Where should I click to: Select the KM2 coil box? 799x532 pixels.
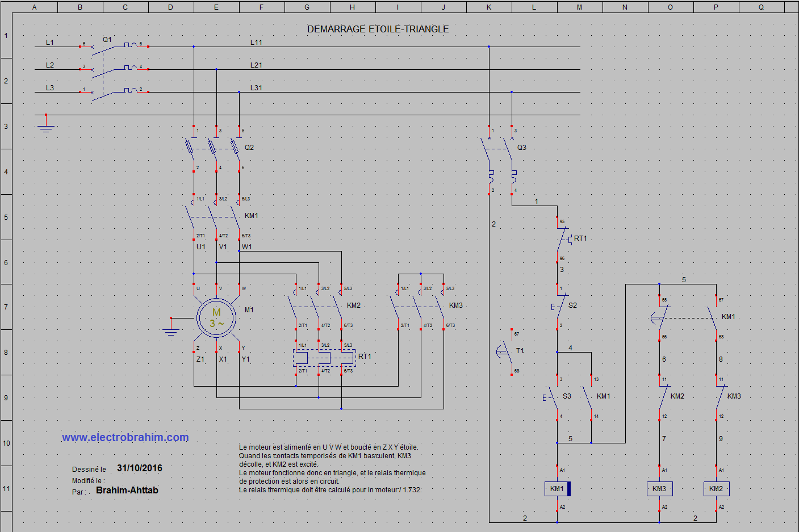(716, 489)
